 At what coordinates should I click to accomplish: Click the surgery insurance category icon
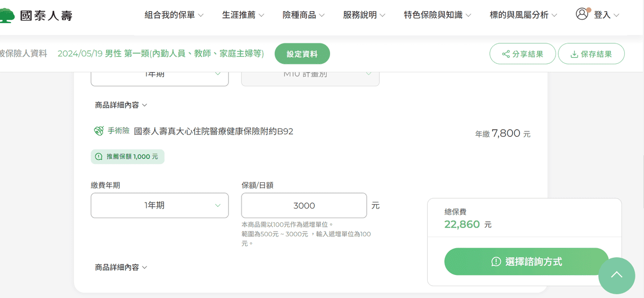99,131
